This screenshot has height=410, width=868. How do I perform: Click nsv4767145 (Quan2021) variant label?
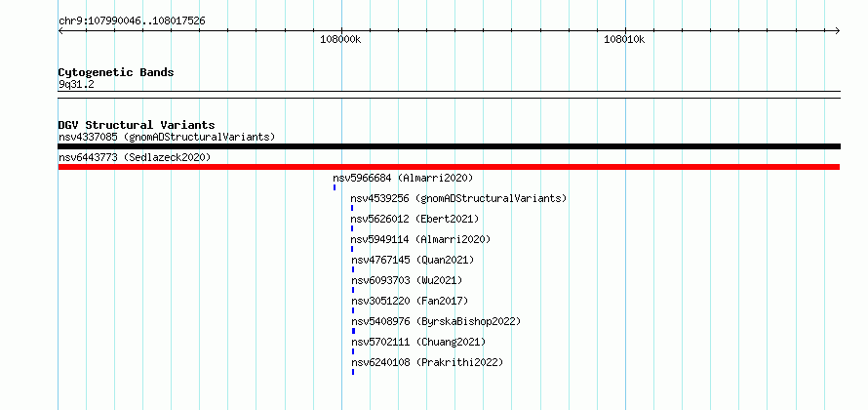[413, 260]
